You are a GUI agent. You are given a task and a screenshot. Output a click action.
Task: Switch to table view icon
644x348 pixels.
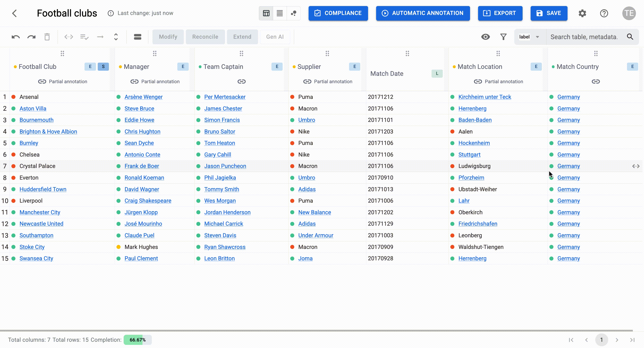click(x=266, y=13)
